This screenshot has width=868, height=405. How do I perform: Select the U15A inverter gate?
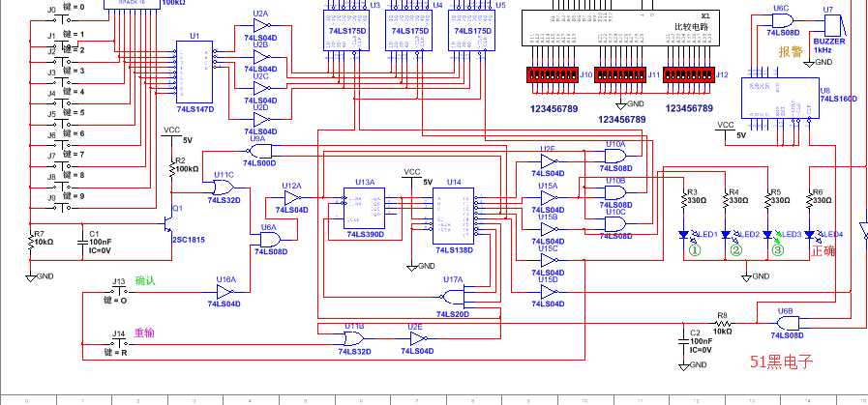pyautogui.click(x=550, y=197)
